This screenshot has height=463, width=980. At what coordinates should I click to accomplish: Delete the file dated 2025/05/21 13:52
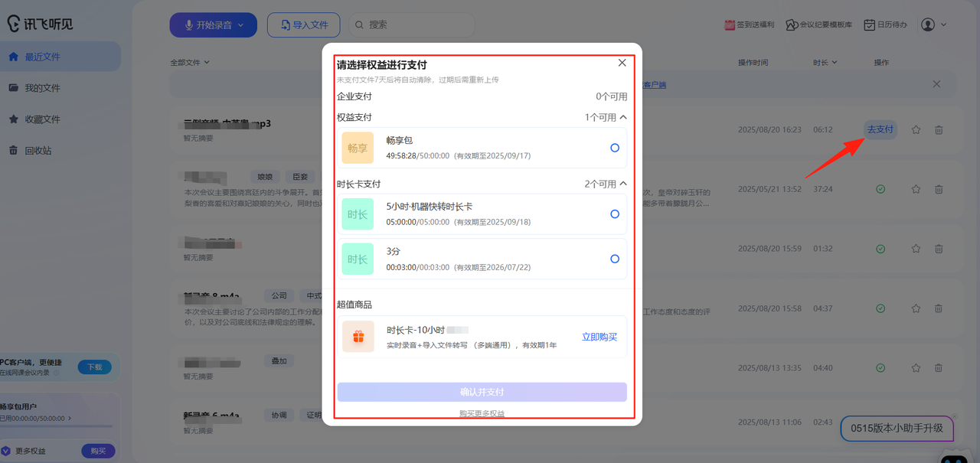pyautogui.click(x=939, y=190)
